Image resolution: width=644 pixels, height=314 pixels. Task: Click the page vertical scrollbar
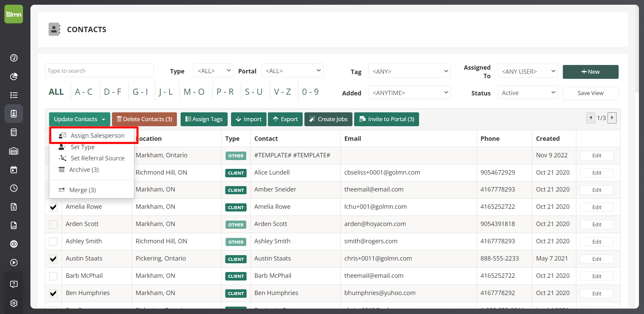click(x=637, y=49)
